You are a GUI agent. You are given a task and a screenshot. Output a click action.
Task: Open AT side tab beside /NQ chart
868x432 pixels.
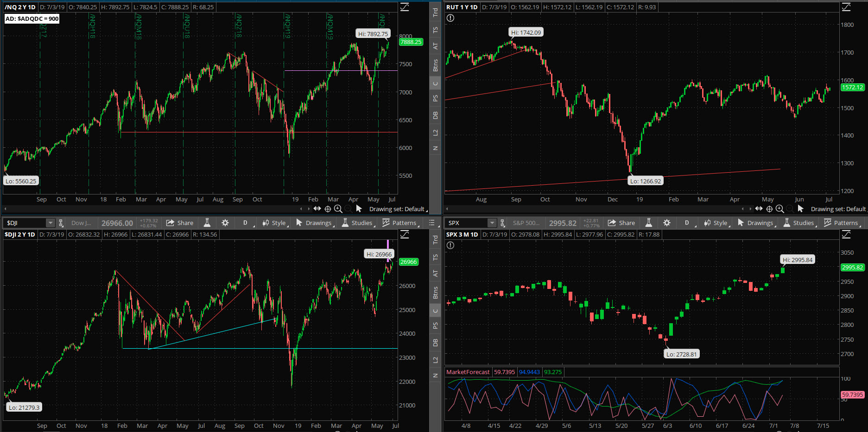point(435,46)
